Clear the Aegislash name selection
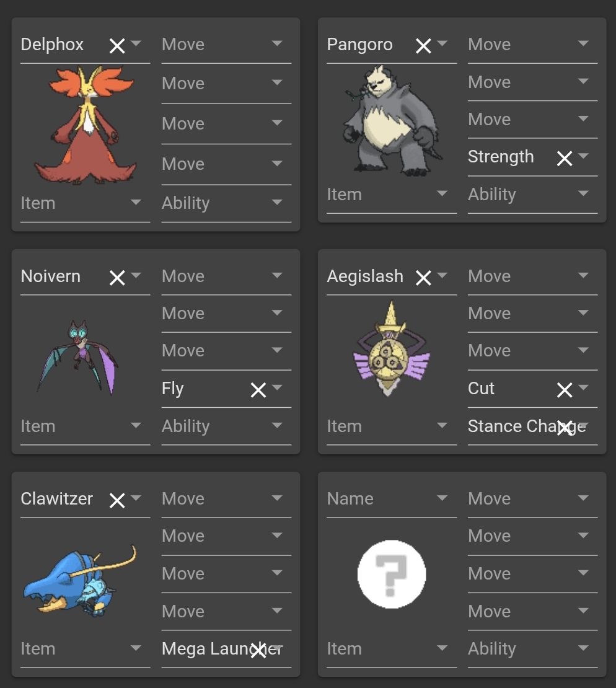616x688 pixels. click(423, 277)
